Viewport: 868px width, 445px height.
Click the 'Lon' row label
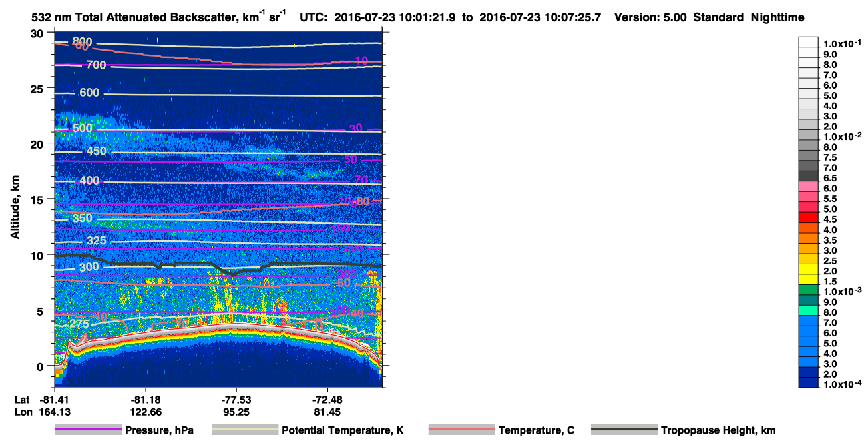pos(22,412)
